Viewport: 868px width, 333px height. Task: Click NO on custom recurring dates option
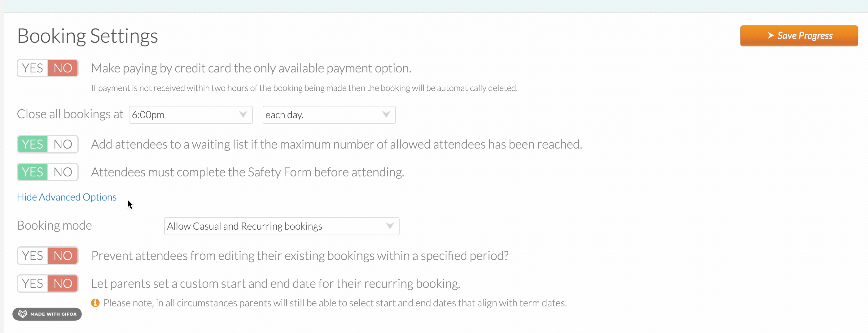[63, 283]
